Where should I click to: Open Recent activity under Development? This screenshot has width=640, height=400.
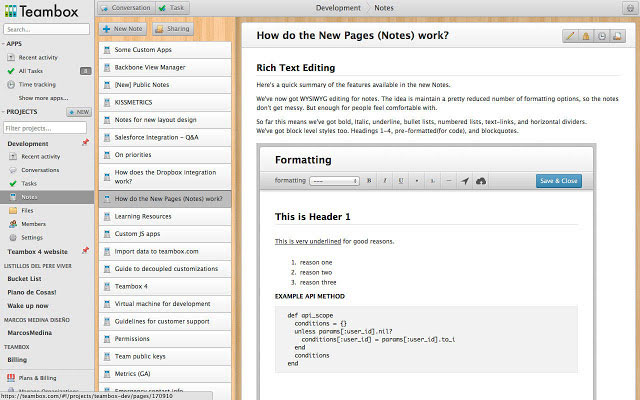point(40,156)
